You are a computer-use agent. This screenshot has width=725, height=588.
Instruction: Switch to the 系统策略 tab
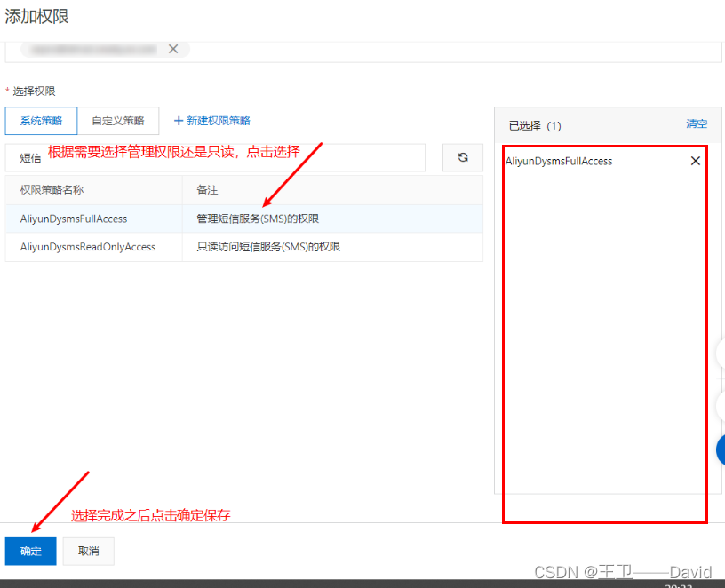point(41,121)
